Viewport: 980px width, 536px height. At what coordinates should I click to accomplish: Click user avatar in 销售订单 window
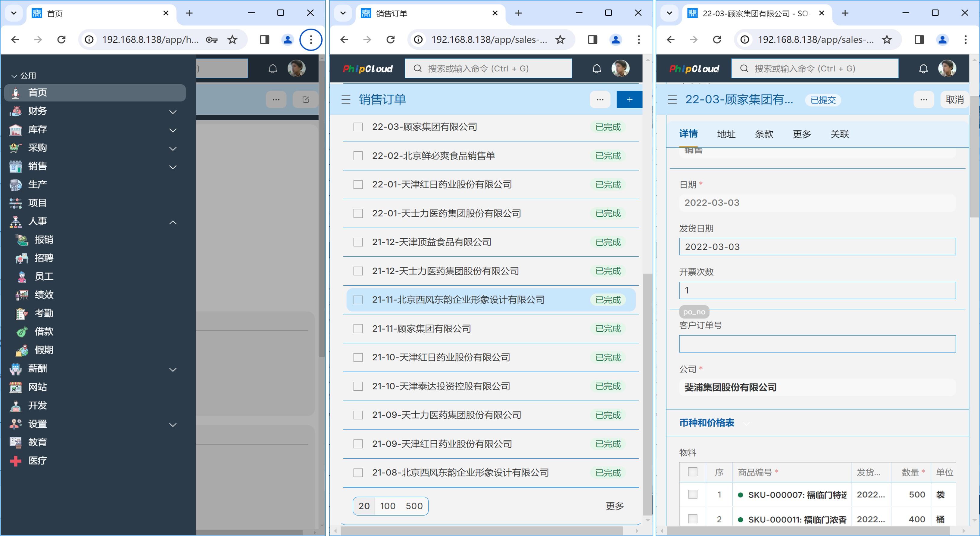[x=620, y=68]
